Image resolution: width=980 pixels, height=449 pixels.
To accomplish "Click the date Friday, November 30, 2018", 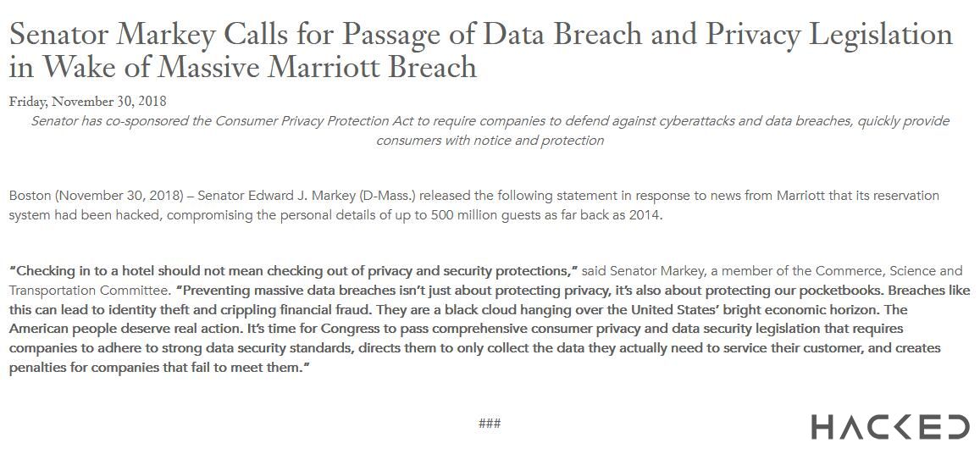I will tap(88, 102).
